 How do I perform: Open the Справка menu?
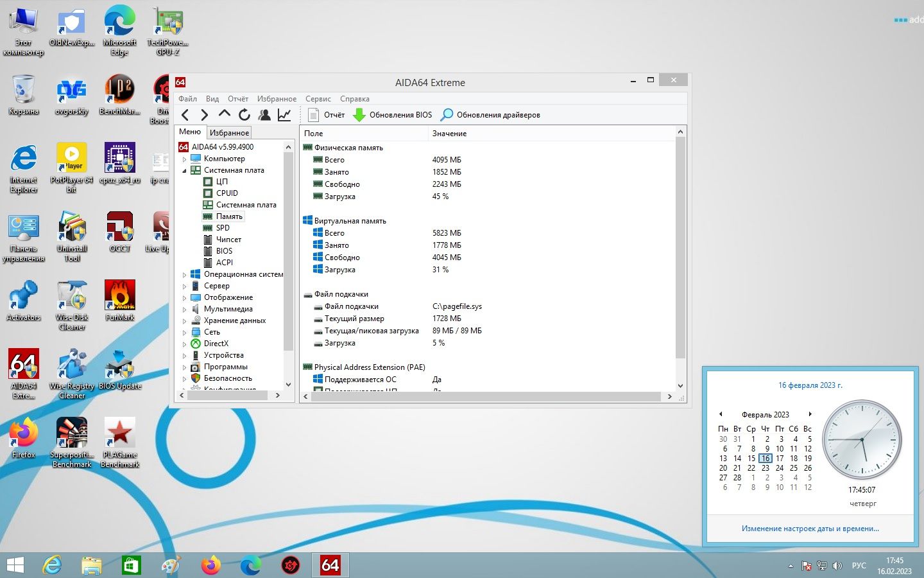pos(355,99)
